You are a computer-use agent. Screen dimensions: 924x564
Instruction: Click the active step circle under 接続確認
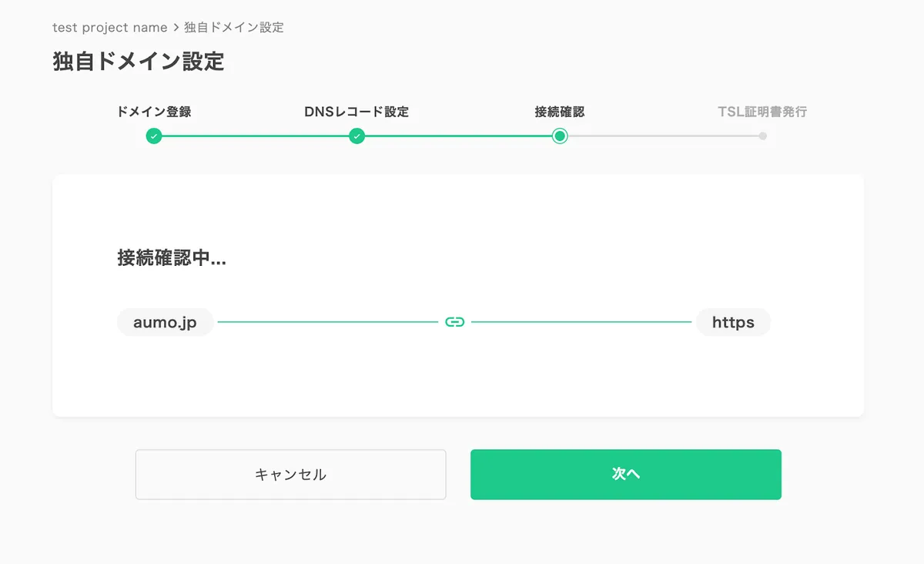pos(560,136)
